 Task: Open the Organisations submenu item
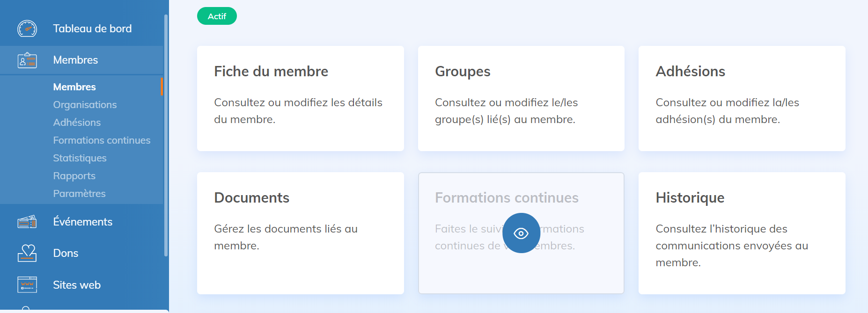(85, 105)
